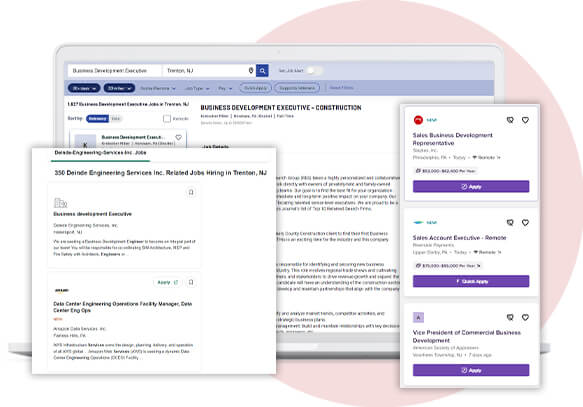Click Remote tag on Sales Account Executive card
583x407 pixels.
[487, 252]
